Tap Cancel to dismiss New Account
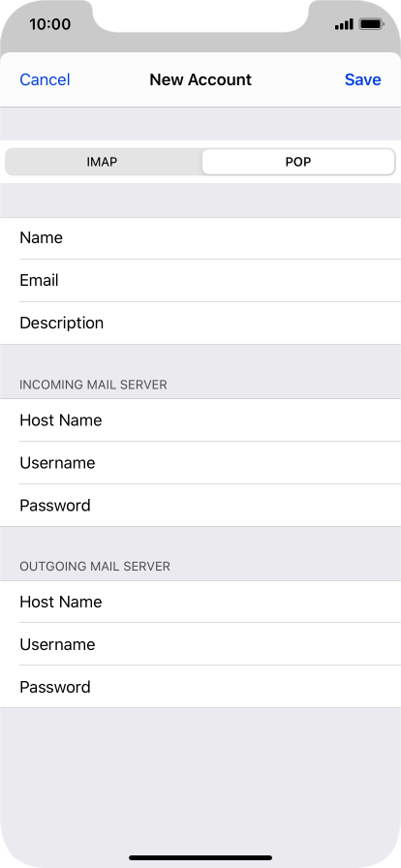The height and width of the screenshot is (868, 401). (45, 79)
